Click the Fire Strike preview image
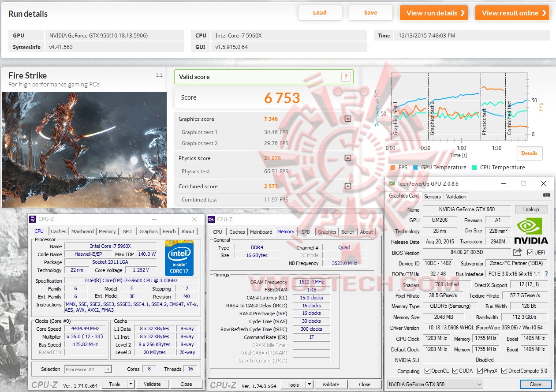 (84, 149)
